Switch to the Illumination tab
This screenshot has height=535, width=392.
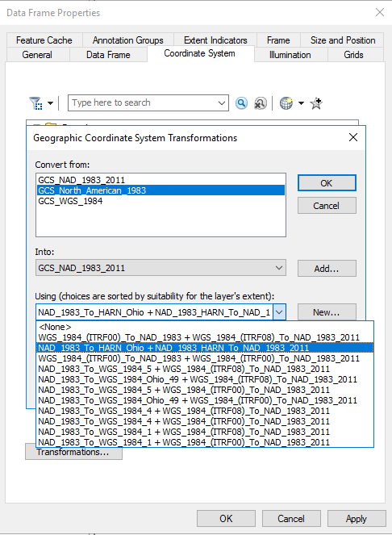(290, 55)
